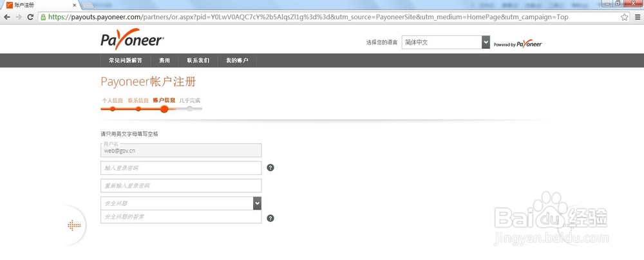Open 费用 menu item

click(x=165, y=60)
